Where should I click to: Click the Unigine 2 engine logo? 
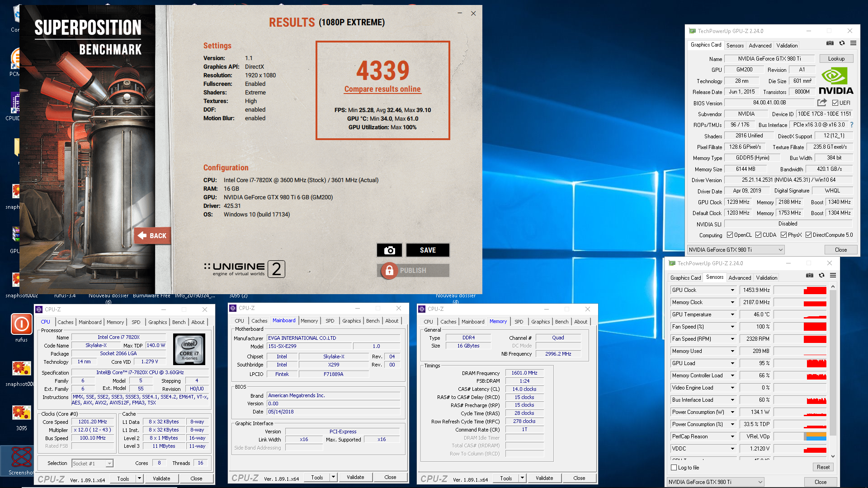pos(244,269)
